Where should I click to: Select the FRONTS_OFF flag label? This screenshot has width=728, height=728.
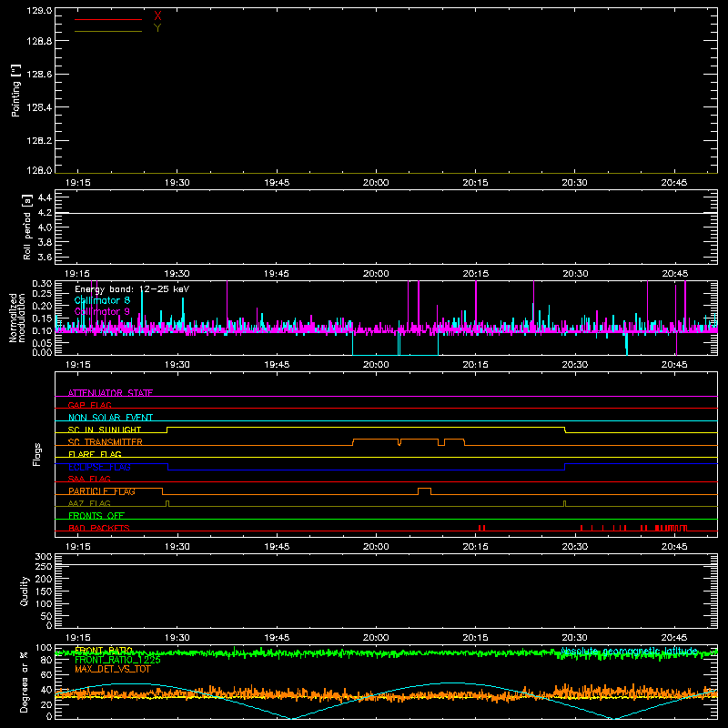pyautogui.click(x=96, y=516)
